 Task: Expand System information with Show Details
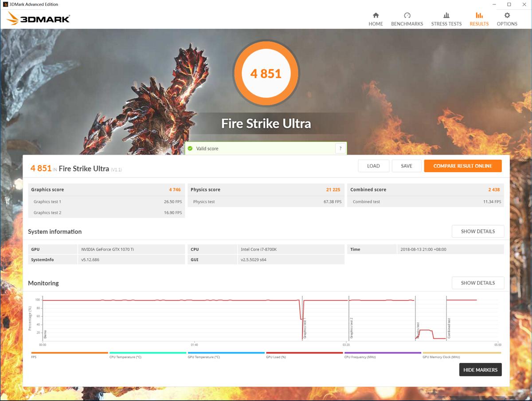477,232
